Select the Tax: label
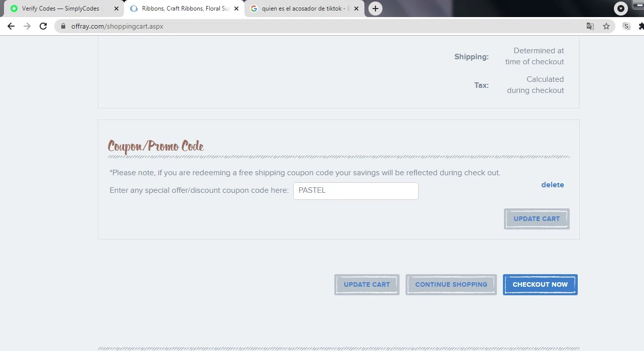Viewport: 644px width, 351px height. 481,85
